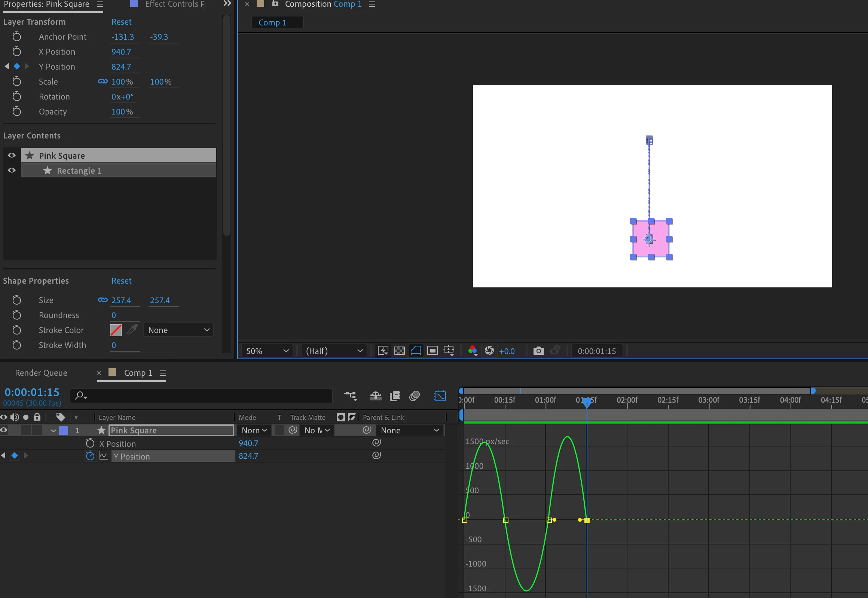
Task: Toggle Pink Square visibility in Layer Contents
Action: pyautogui.click(x=12, y=156)
